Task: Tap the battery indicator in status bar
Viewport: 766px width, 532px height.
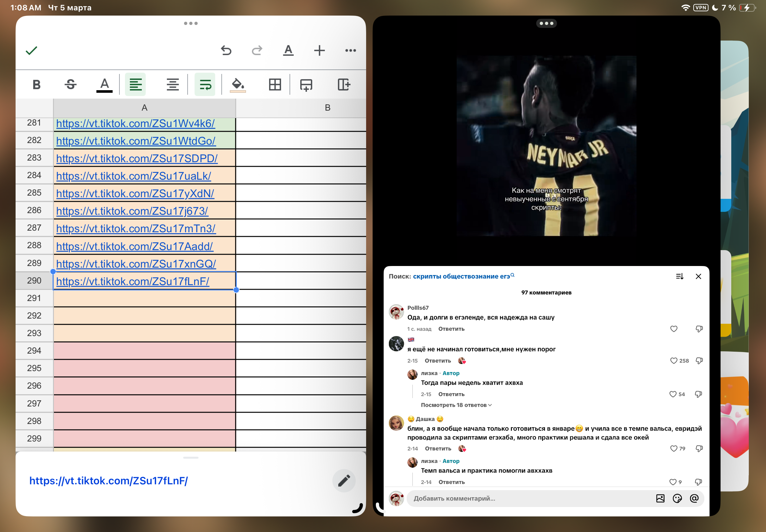Action: 747,8
